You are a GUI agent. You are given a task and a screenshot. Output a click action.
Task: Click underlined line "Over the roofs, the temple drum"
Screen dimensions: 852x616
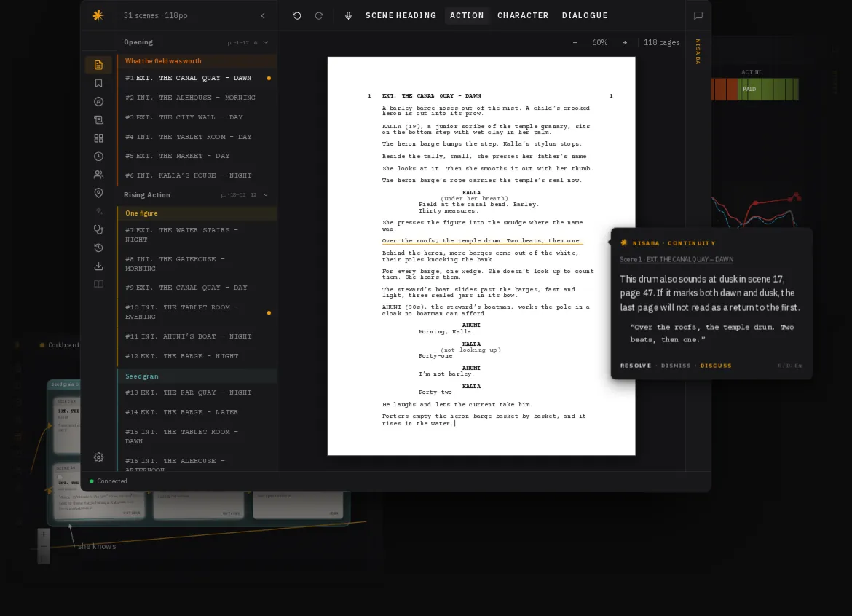[x=482, y=240]
